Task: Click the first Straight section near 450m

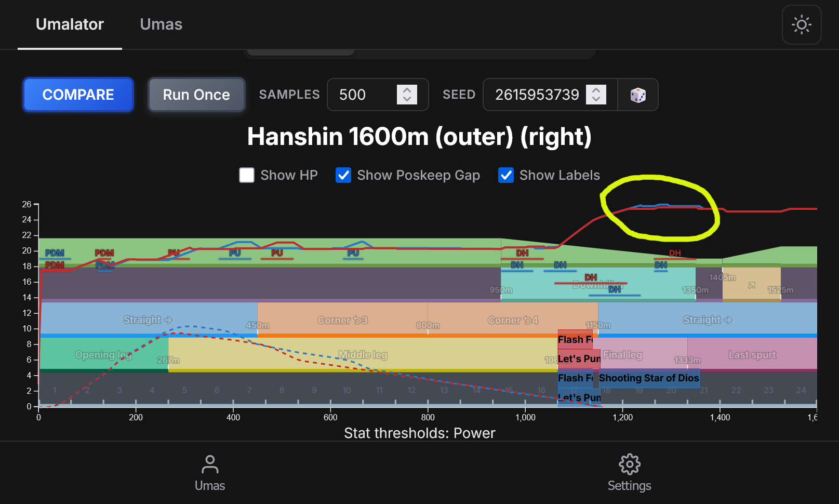Action: point(148,320)
